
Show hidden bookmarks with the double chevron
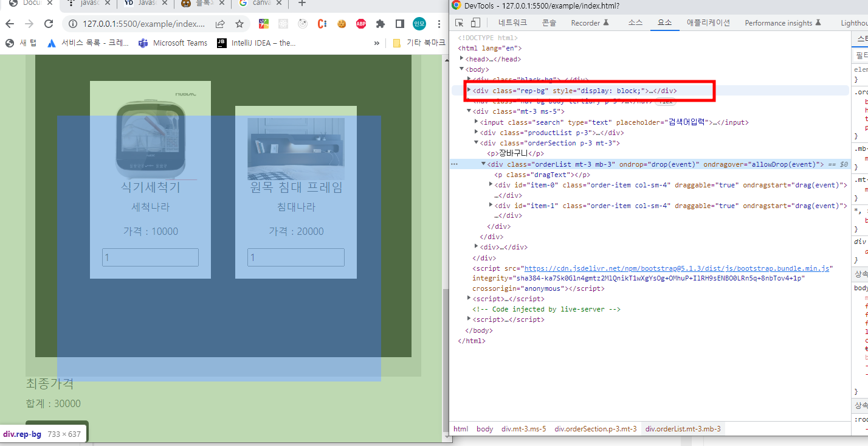(x=377, y=43)
